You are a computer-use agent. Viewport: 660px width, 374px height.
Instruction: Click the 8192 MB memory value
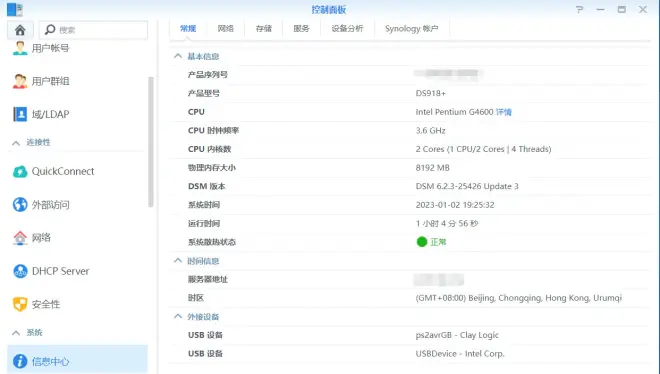coord(432,168)
